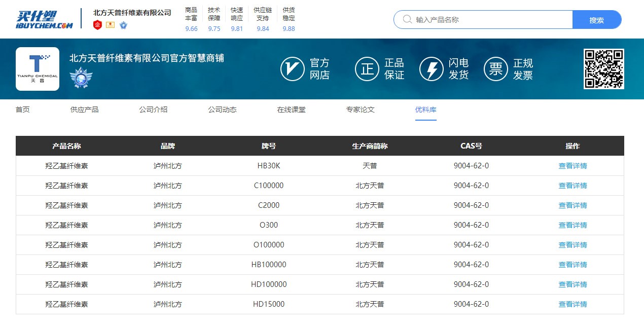
Task: Click the 正规发票 ticket circle icon
Action: (x=496, y=69)
